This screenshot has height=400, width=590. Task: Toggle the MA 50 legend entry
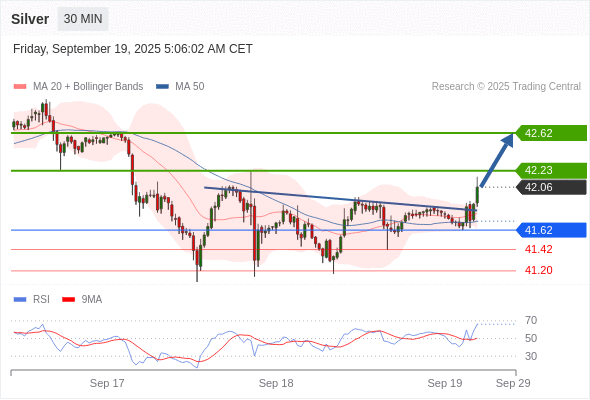click(180, 87)
